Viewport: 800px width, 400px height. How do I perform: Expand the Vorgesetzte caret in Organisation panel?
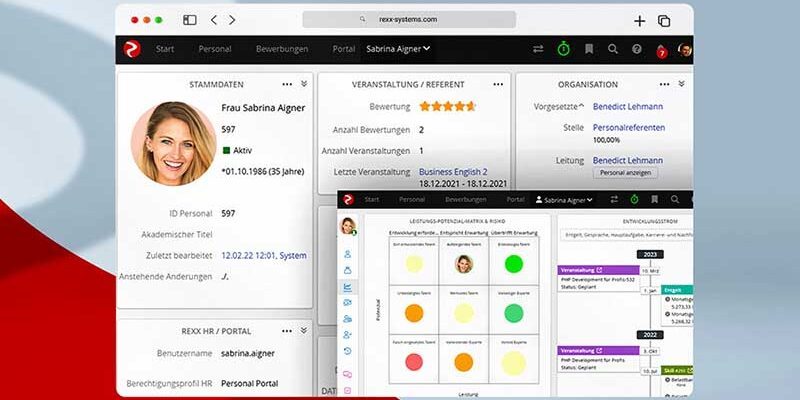coord(581,105)
